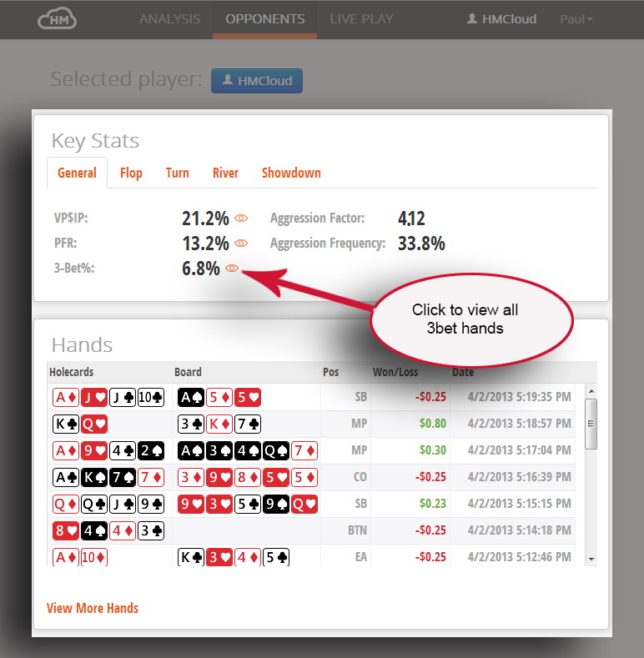644x658 pixels.
Task: Open the Paul user dropdown menu
Action: pyautogui.click(x=576, y=18)
